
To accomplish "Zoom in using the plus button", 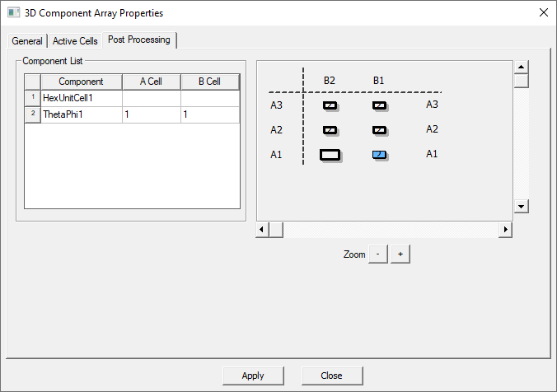I will (400, 254).
